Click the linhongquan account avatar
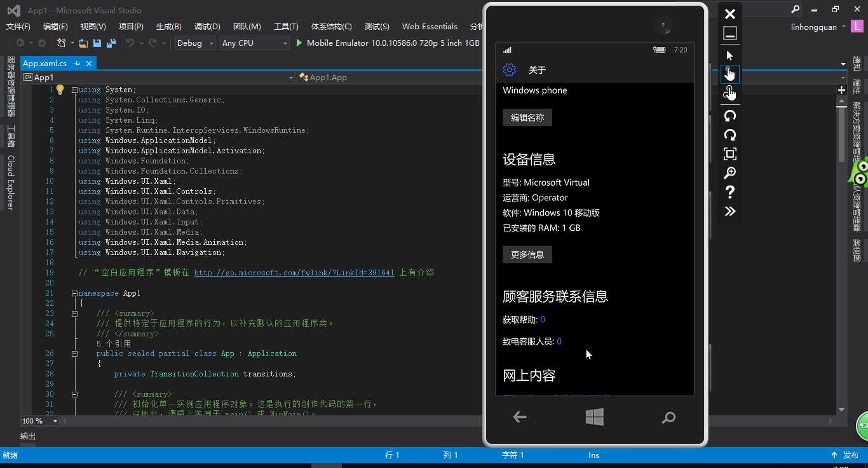 [858, 26]
